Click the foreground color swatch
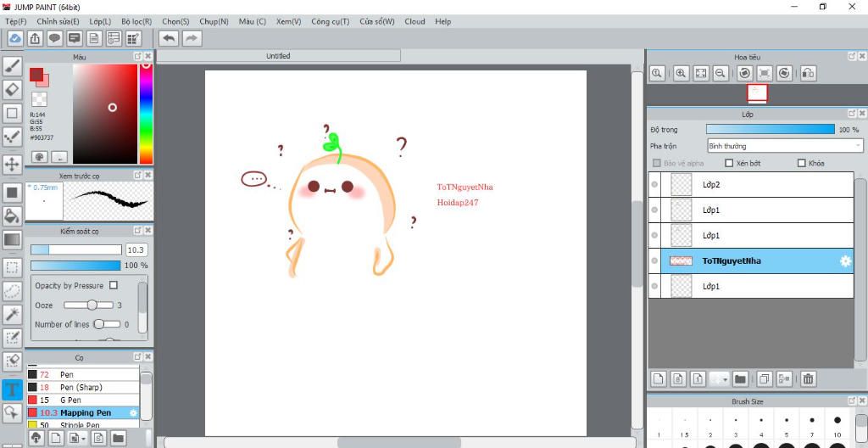Screen dimensions: 868x448 (x=36, y=75)
